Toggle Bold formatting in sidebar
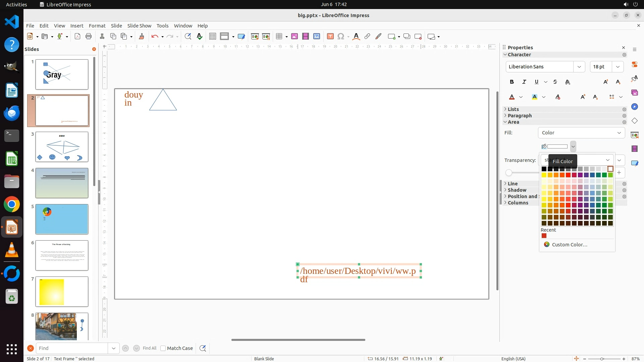The image size is (644, 362). [512, 82]
